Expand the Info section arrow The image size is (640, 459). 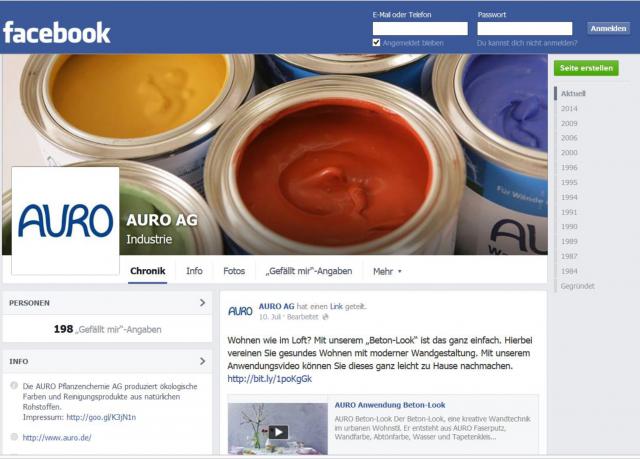(x=202, y=361)
